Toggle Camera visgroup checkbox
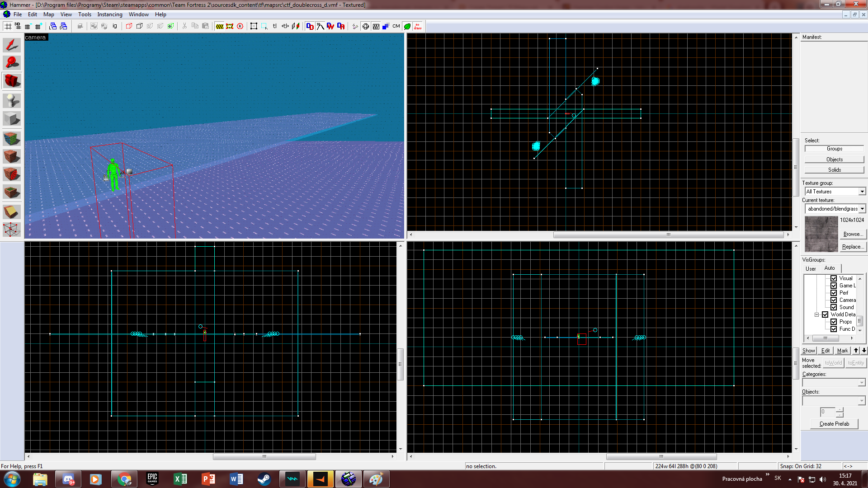Screen dimensions: 868x488 834,300
